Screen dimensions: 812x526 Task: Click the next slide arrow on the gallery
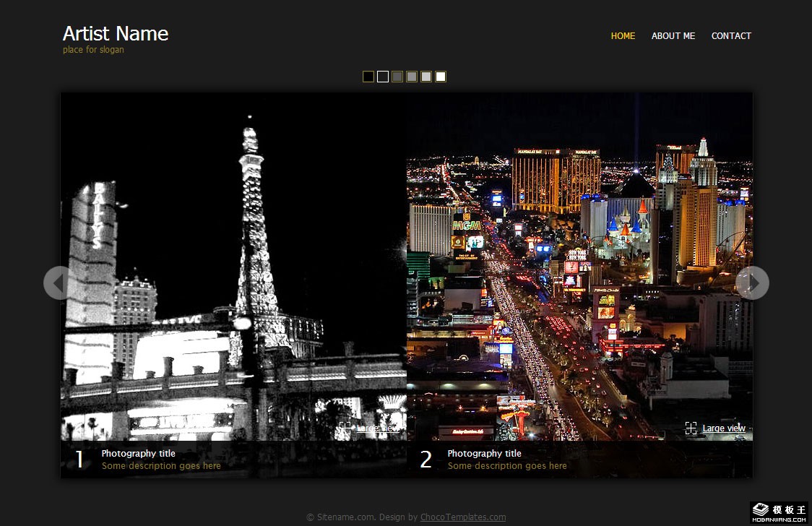click(x=753, y=283)
